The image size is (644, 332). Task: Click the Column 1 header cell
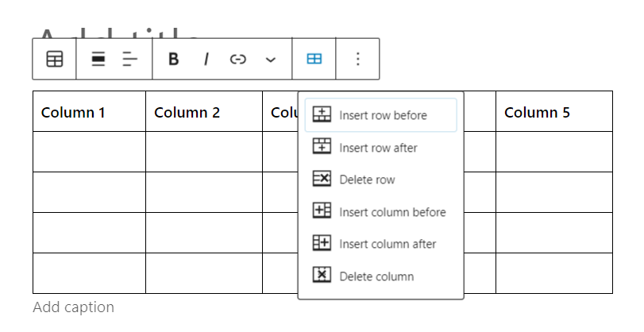[89, 112]
